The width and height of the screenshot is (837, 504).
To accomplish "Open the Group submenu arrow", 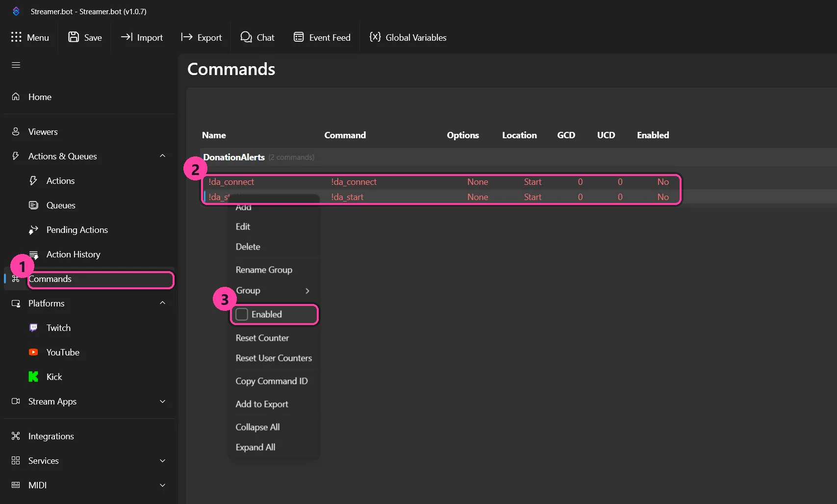I will [307, 291].
